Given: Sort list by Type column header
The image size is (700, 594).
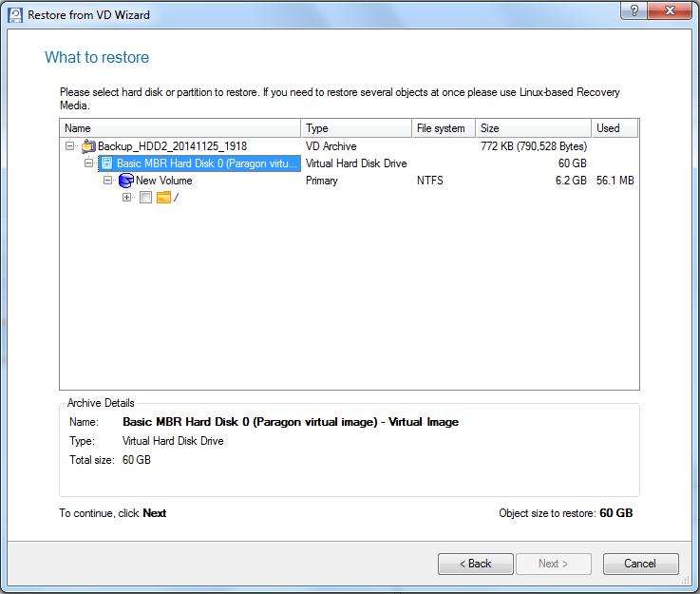Looking at the screenshot, I should [x=356, y=128].
